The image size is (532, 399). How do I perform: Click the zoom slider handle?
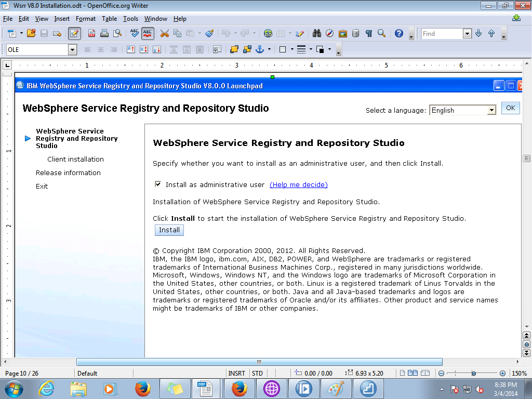[474, 373]
